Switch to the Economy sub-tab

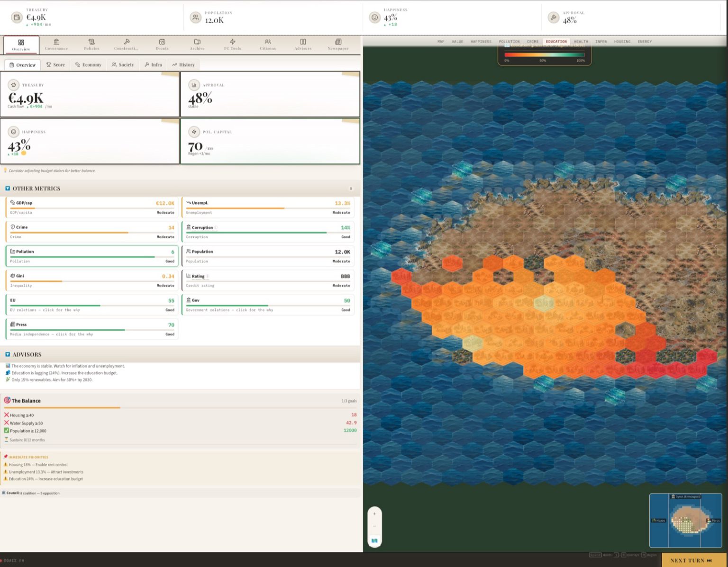(x=88, y=64)
